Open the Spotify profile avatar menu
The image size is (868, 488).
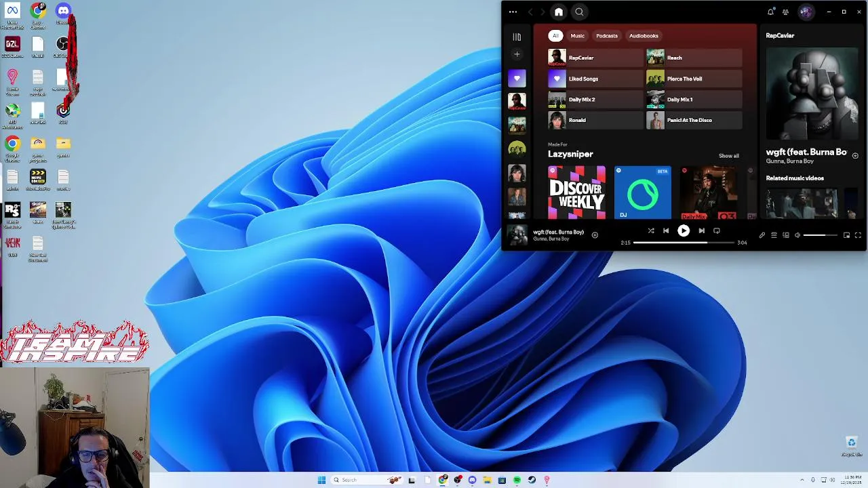tap(806, 12)
